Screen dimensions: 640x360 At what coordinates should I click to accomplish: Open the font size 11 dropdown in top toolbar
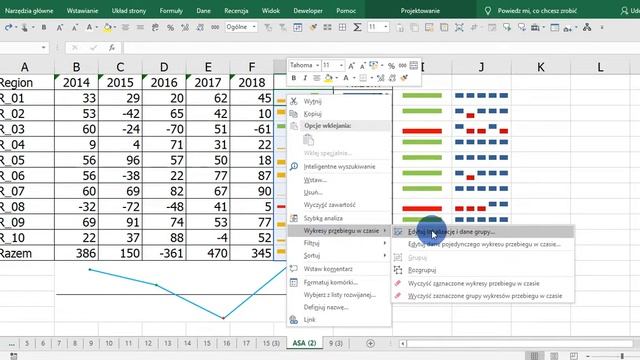pos(386,27)
